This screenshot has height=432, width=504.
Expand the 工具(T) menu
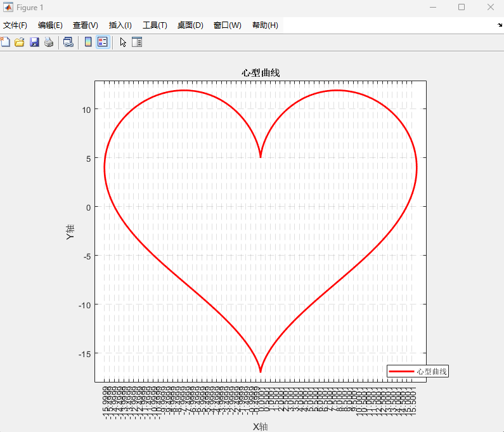(155, 25)
